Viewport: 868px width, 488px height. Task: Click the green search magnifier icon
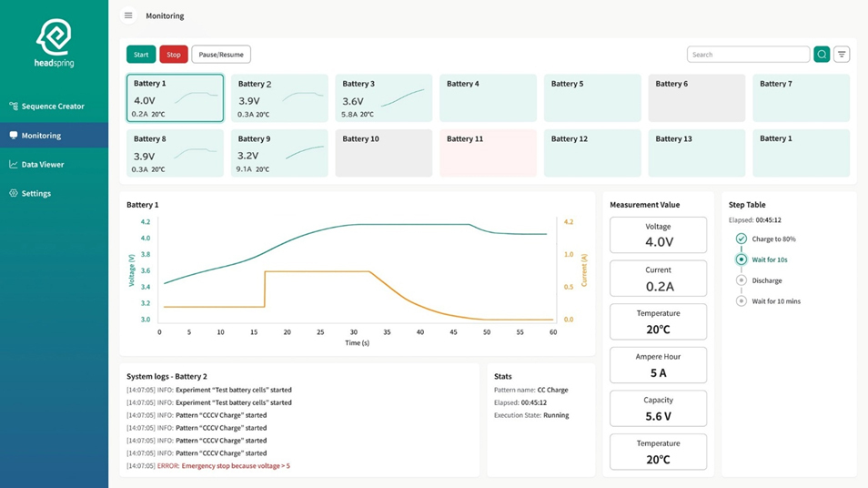click(x=822, y=55)
